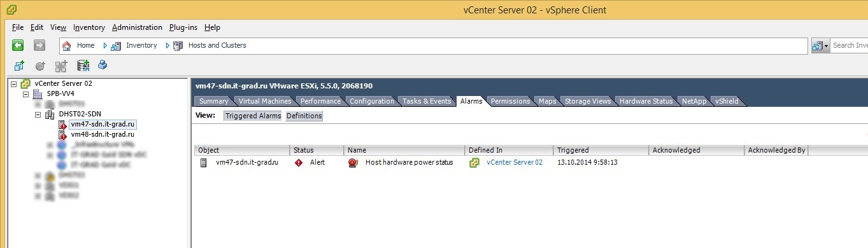
Task: Click the vCenter Server 02 tree icon
Action: pyautogui.click(x=25, y=83)
